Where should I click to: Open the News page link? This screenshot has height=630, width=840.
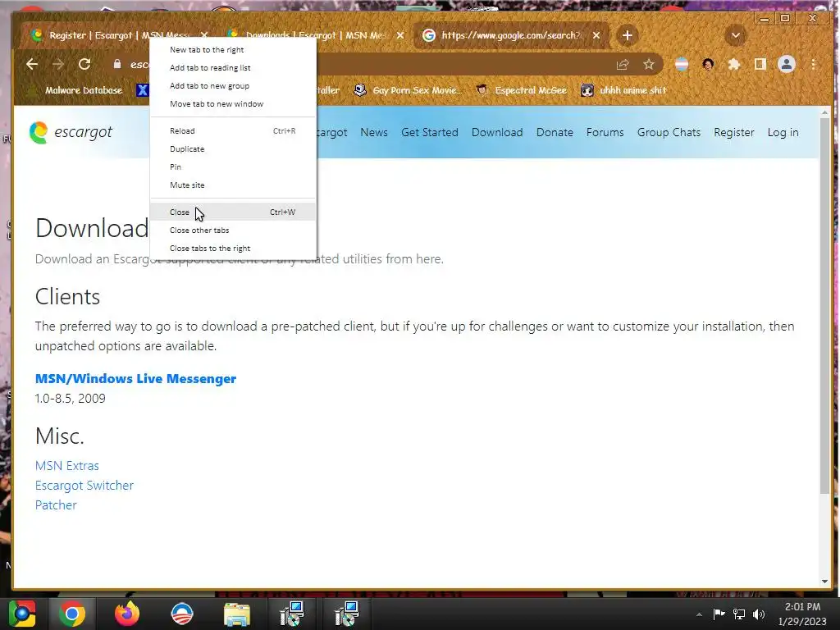374,132
